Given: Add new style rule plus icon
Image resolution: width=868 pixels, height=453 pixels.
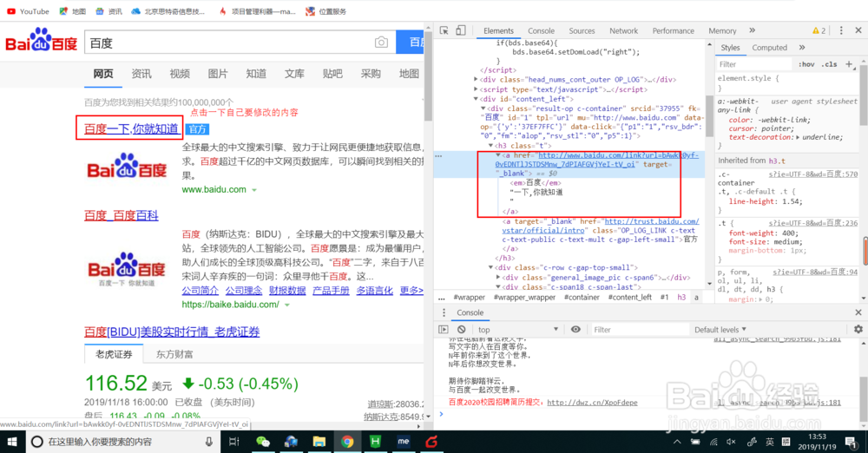Looking at the screenshot, I should pos(849,64).
